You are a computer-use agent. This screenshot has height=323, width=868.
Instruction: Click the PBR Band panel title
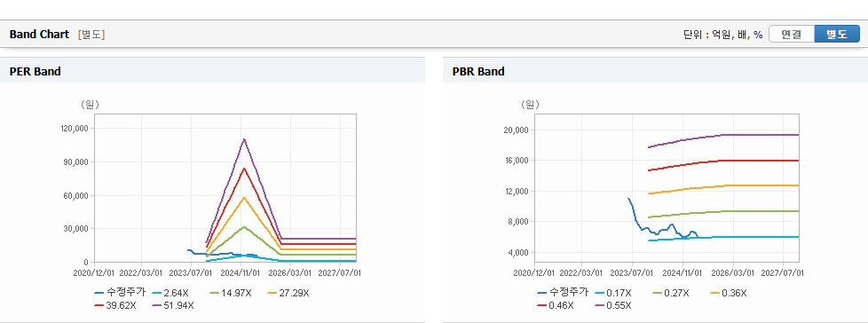pos(478,71)
